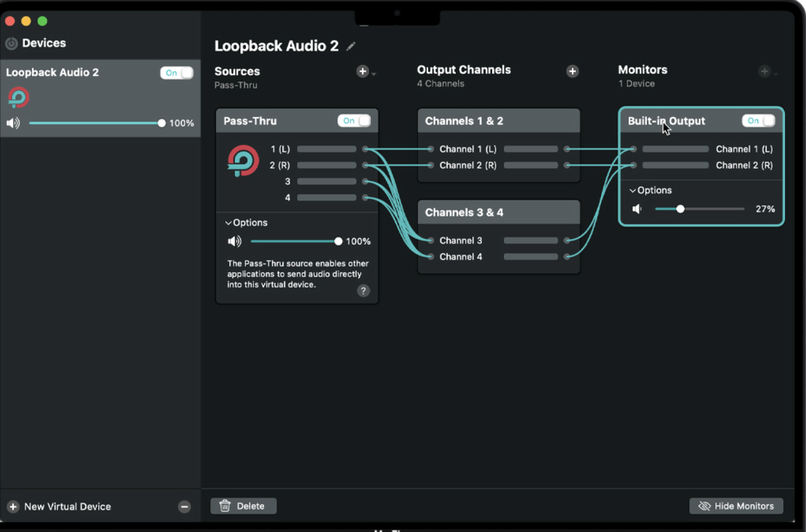806x532 pixels.
Task: Collapse Built-in Output Options section
Action: pos(651,190)
